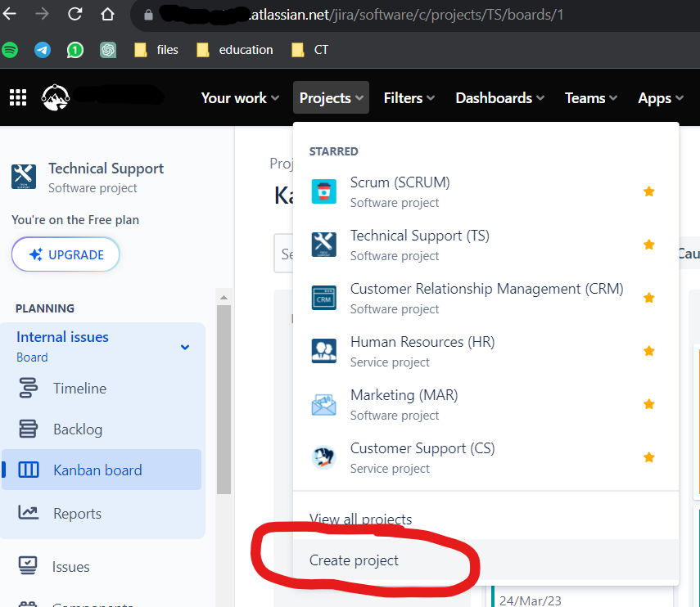Viewport: 700px width, 607px height.
Task: Expand the Internal issues board chevron
Action: pyautogui.click(x=185, y=347)
